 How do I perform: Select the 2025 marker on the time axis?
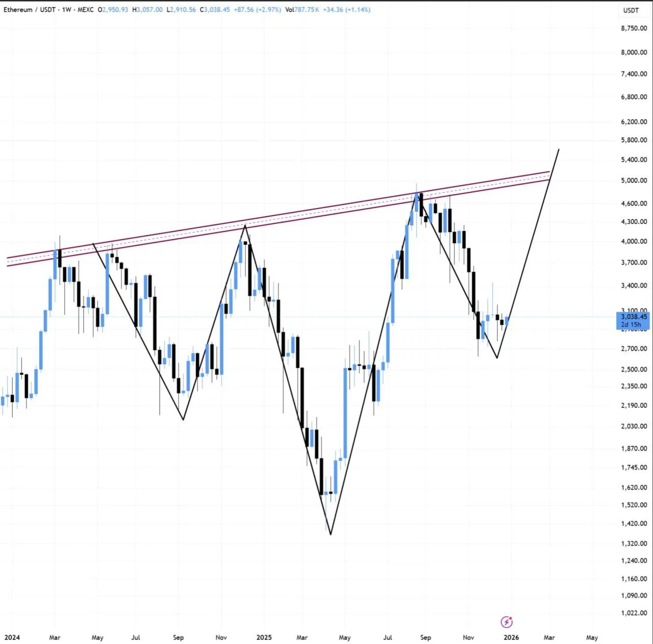264,637
